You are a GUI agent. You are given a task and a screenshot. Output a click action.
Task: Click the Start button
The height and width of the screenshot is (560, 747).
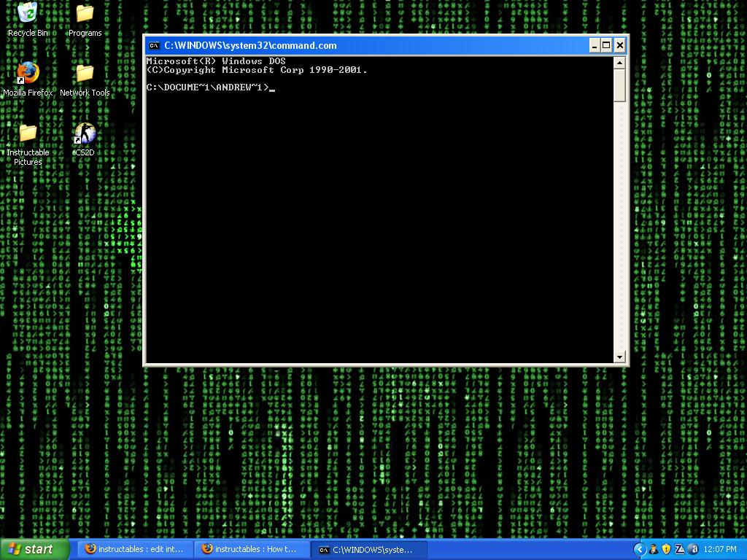34,549
